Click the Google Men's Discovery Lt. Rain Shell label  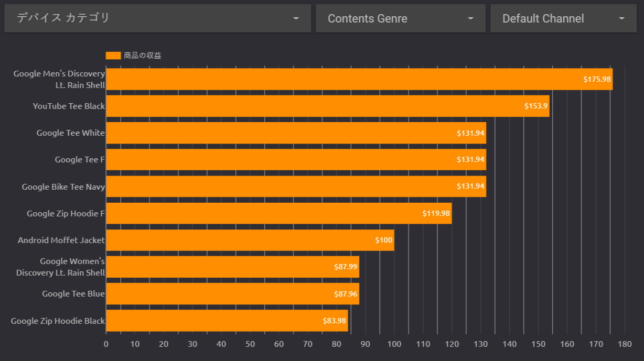[x=59, y=79]
